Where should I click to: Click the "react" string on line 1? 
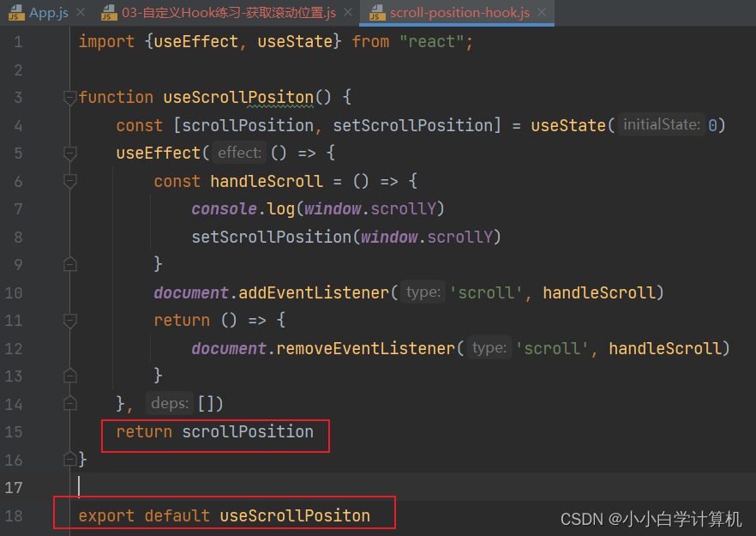tap(431, 41)
